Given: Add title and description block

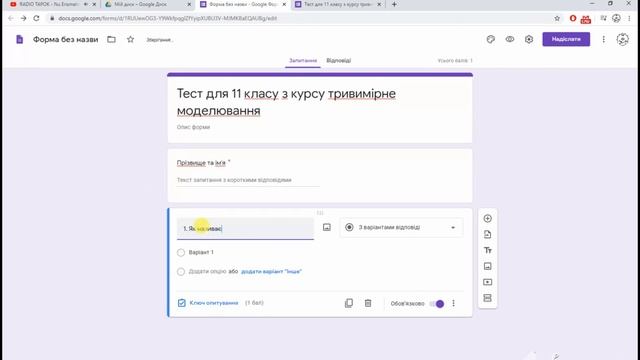Looking at the screenshot, I should pyautogui.click(x=487, y=250).
